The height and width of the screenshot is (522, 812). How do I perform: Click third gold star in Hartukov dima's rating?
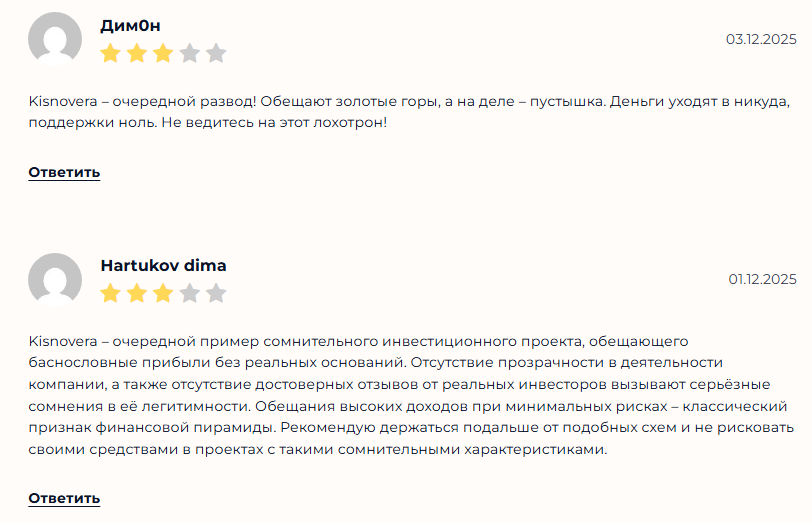coord(163,293)
